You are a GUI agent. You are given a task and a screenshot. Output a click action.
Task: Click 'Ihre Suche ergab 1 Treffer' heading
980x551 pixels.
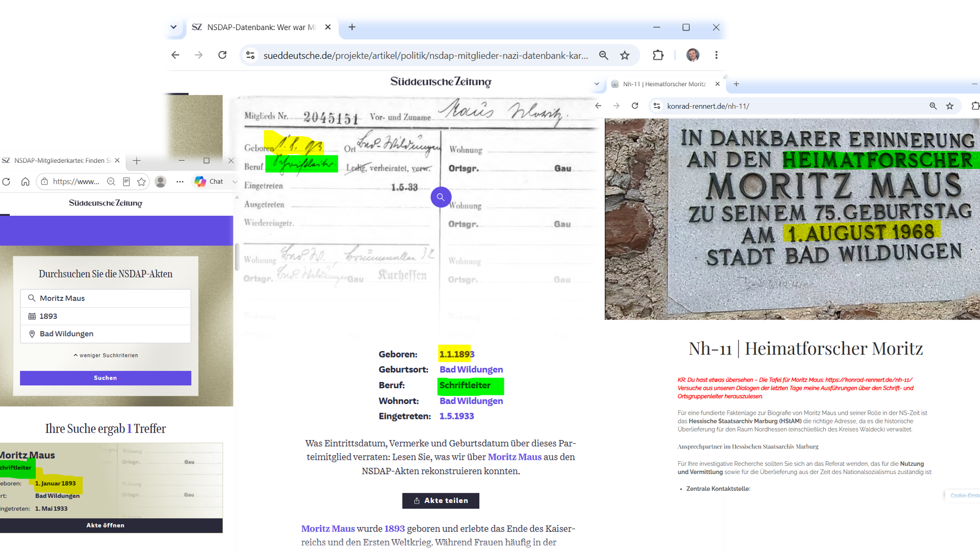[x=106, y=429]
